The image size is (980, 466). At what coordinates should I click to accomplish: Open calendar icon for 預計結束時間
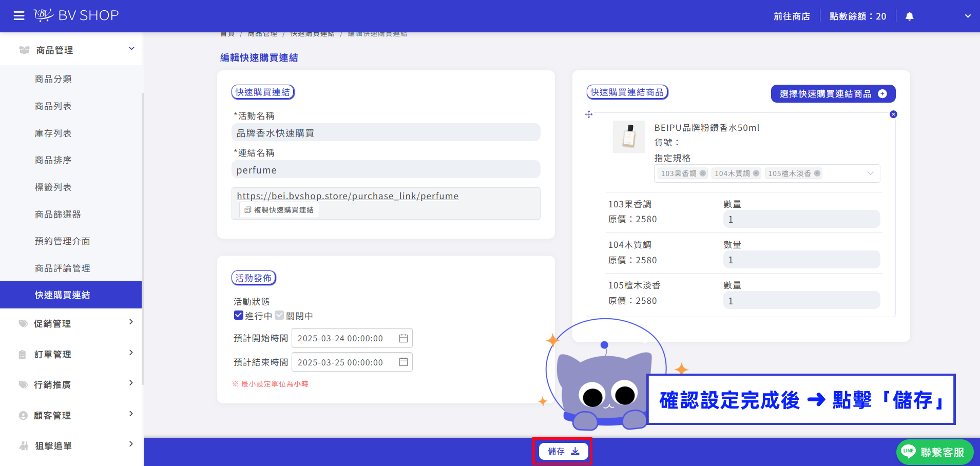[x=403, y=362]
